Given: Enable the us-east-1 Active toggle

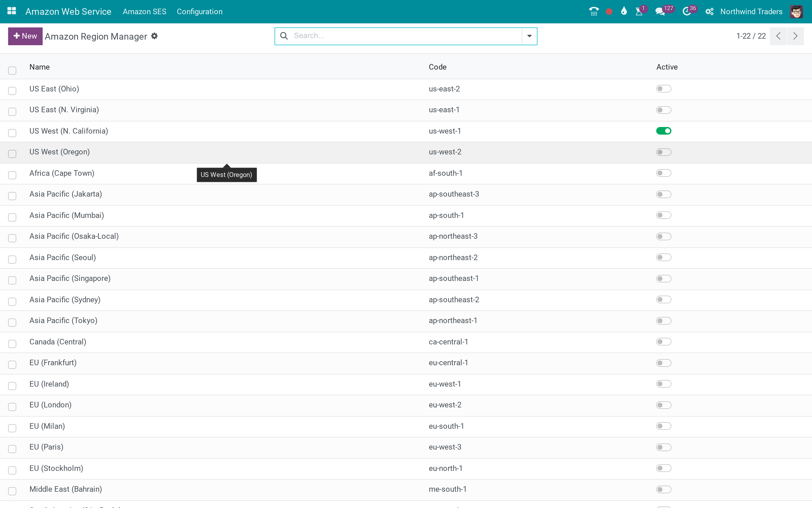Looking at the screenshot, I should (663, 110).
